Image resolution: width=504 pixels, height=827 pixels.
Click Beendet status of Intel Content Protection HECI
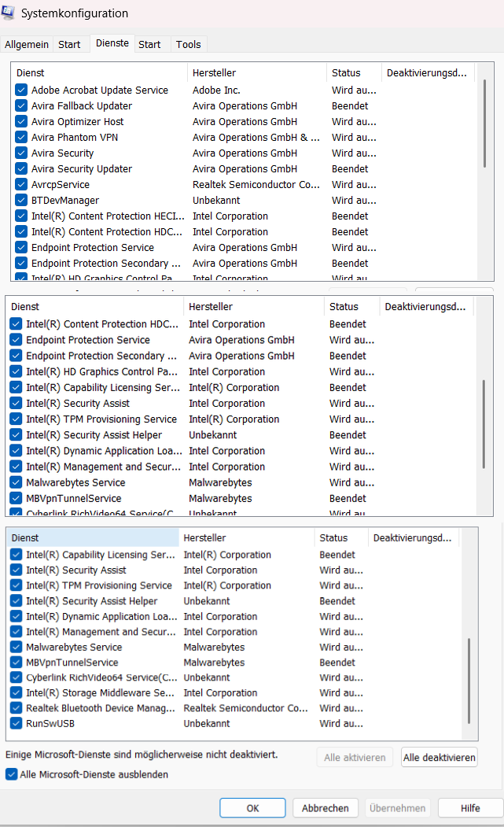pos(350,216)
